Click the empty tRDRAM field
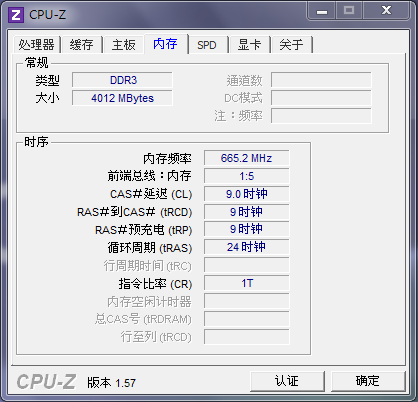The image size is (418, 402). [x=247, y=320]
